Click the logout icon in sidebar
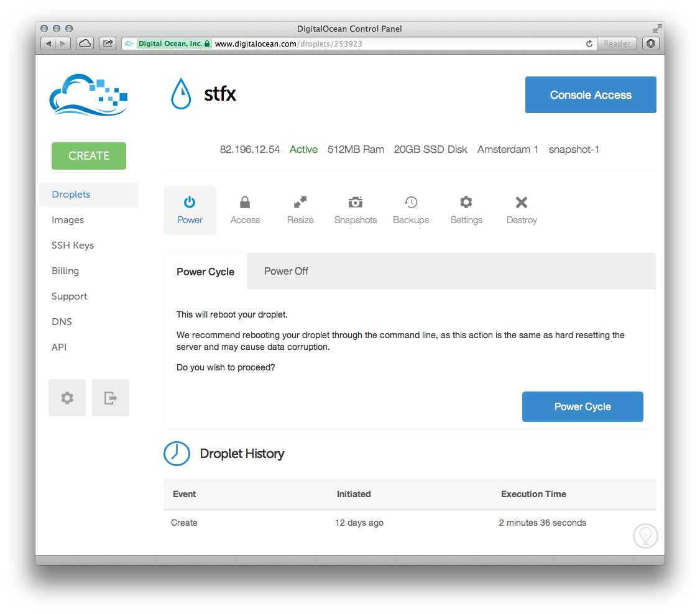The width and height of the screenshot is (700, 614). click(110, 398)
